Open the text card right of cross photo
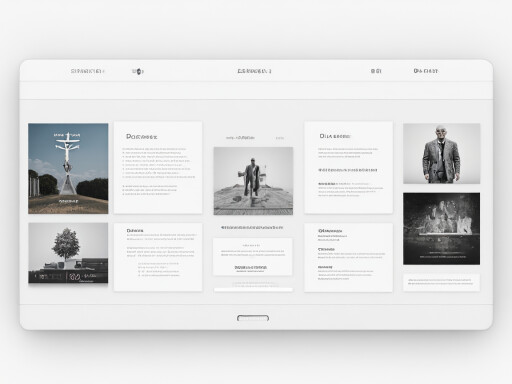 (x=158, y=167)
